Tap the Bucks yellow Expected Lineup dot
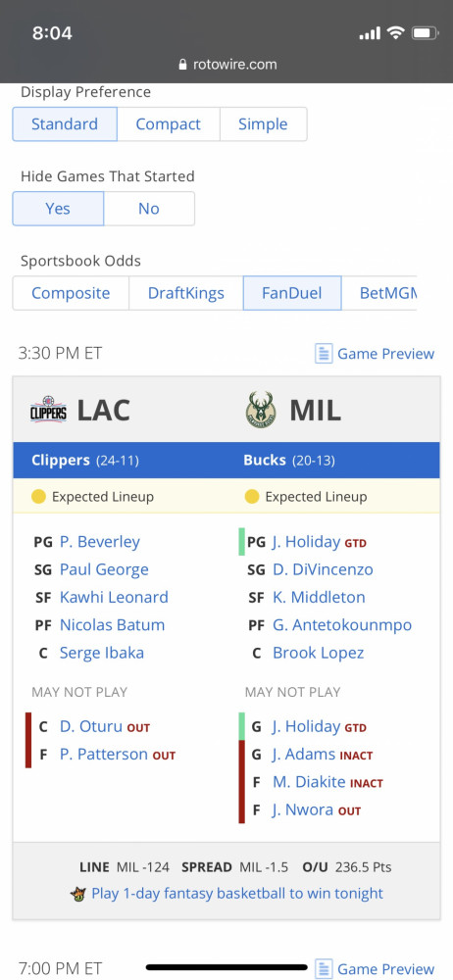 pos(252,497)
